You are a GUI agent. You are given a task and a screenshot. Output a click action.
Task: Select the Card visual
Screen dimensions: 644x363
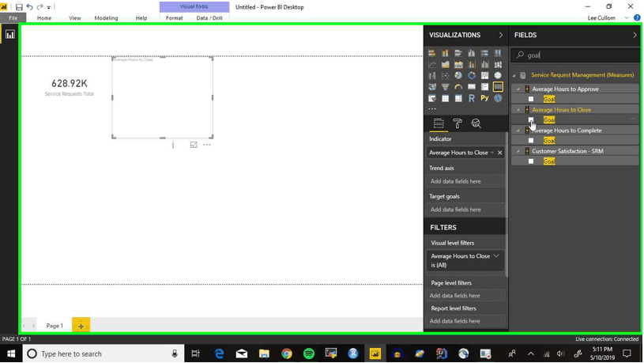point(472,87)
